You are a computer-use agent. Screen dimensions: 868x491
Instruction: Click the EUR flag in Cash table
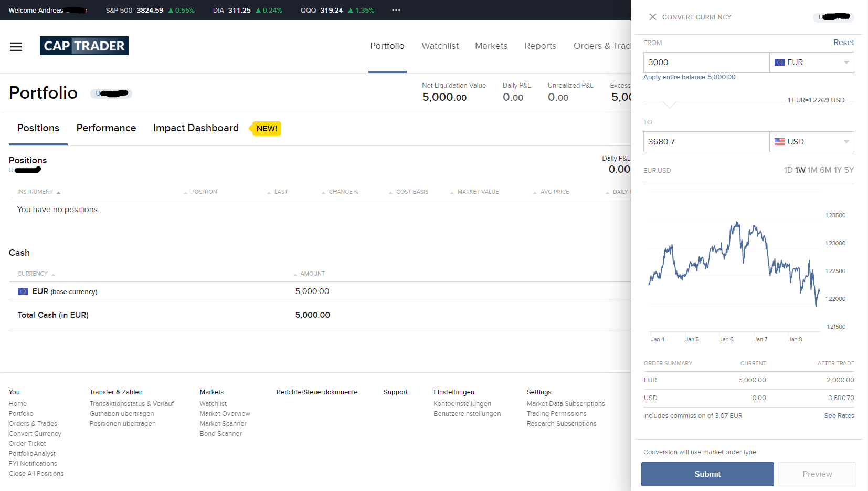point(23,291)
